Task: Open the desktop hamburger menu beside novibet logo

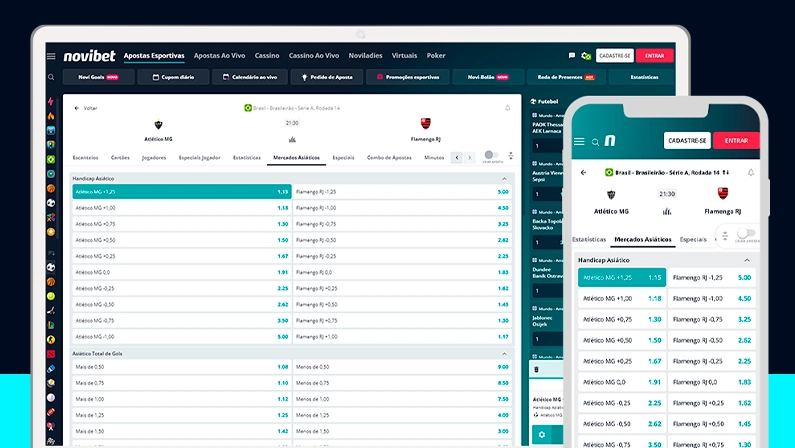Action: coord(51,56)
